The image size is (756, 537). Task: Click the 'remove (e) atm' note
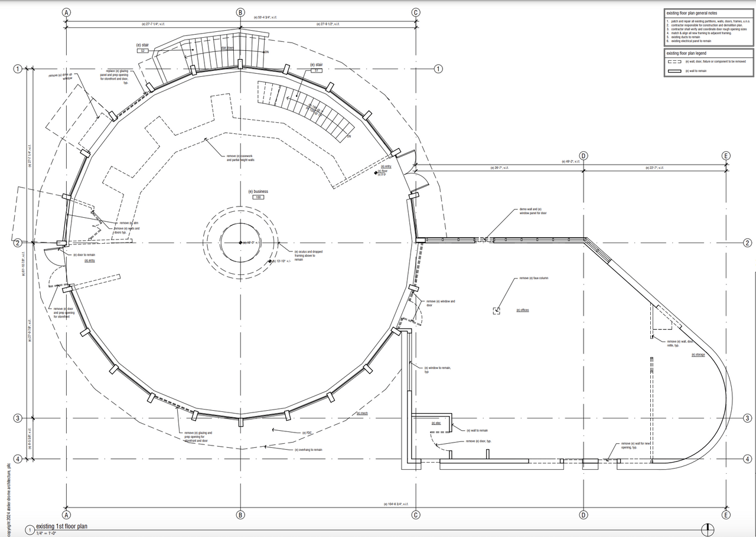click(x=129, y=223)
